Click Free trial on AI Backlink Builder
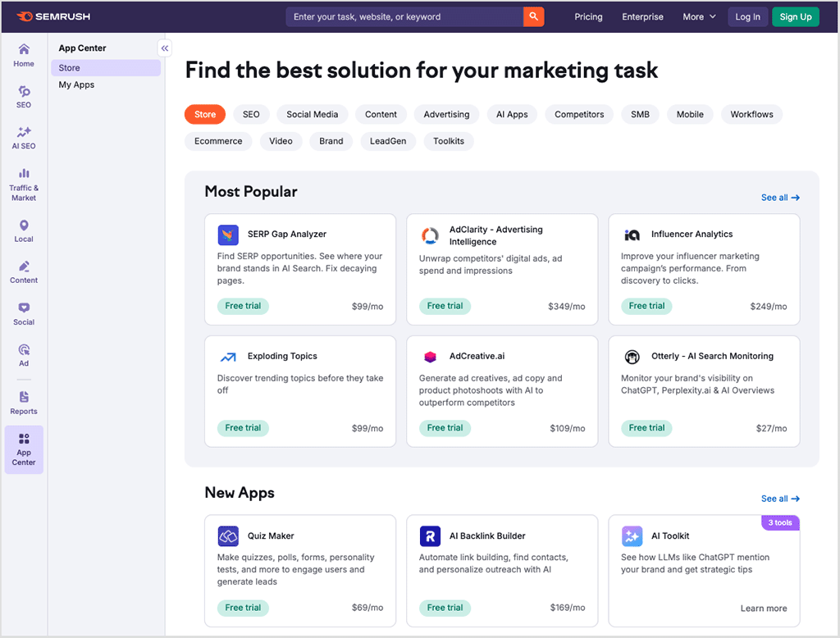Screen dimensions: 840x638 point(445,608)
